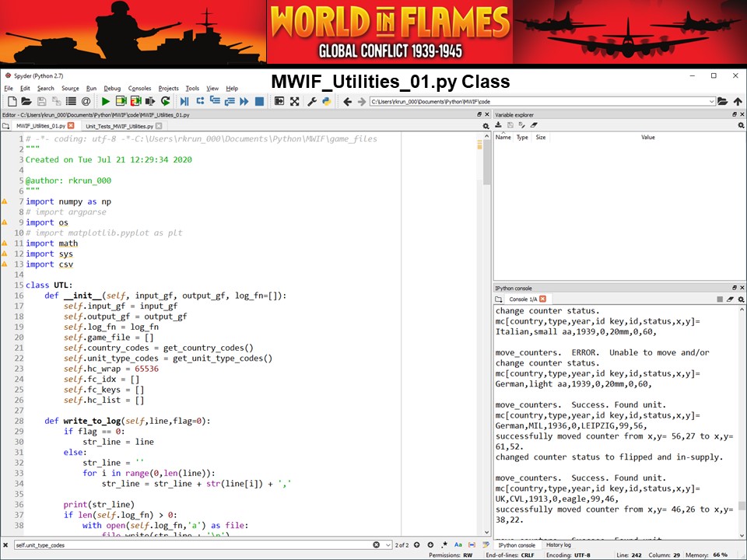Open the Tools menu
Screen dimensions: 747x560
point(192,88)
